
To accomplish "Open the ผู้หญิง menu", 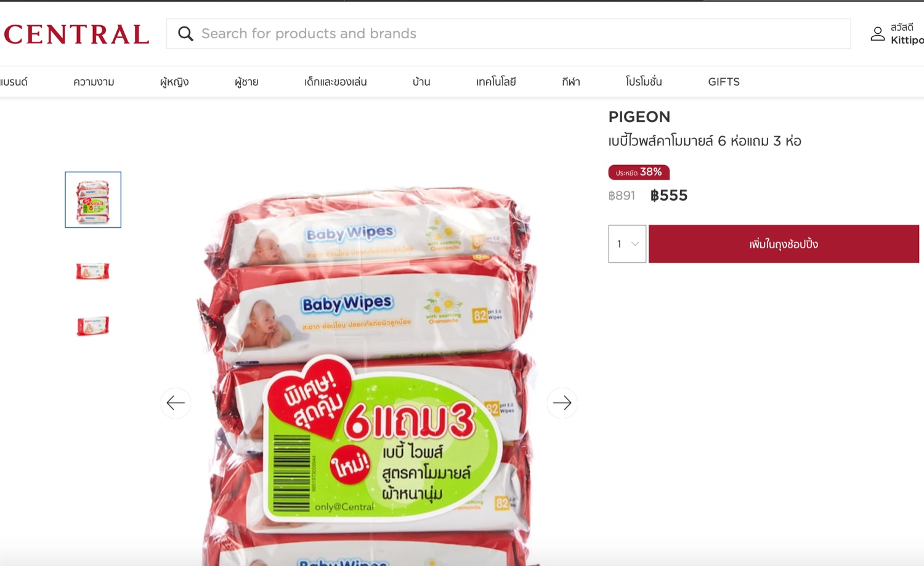I will coord(174,82).
